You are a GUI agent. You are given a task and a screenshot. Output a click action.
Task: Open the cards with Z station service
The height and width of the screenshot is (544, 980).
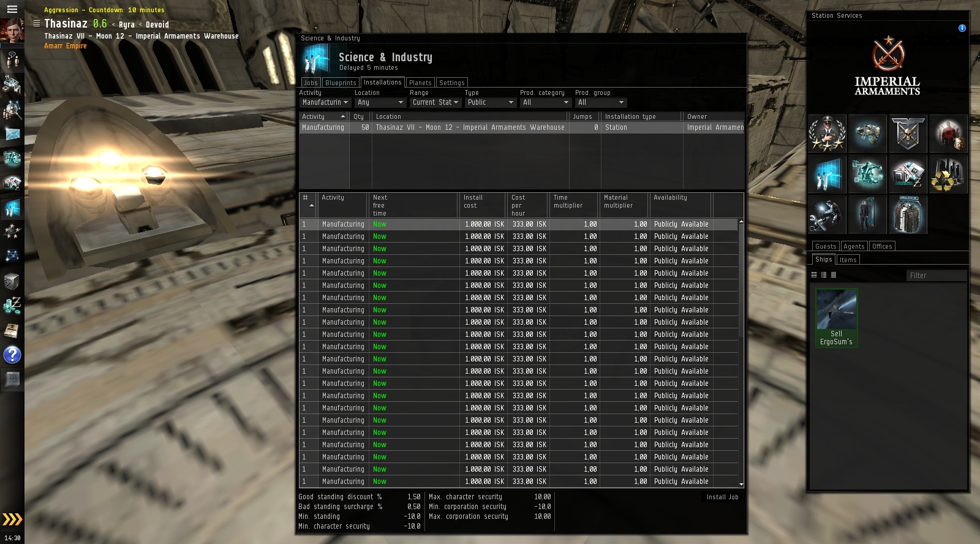pyautogui.click(x=908, y=174)
